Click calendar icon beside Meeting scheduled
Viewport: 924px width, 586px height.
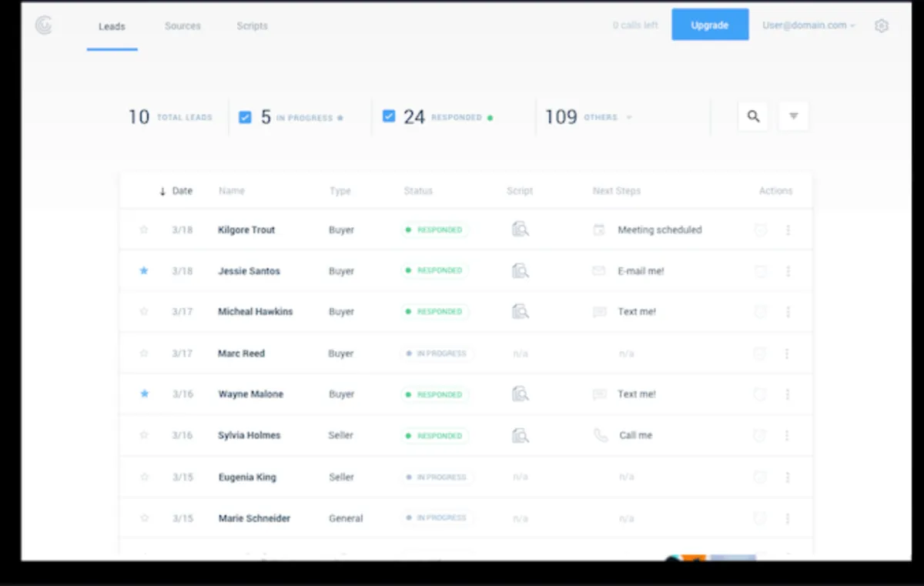[x=599, y=229]
